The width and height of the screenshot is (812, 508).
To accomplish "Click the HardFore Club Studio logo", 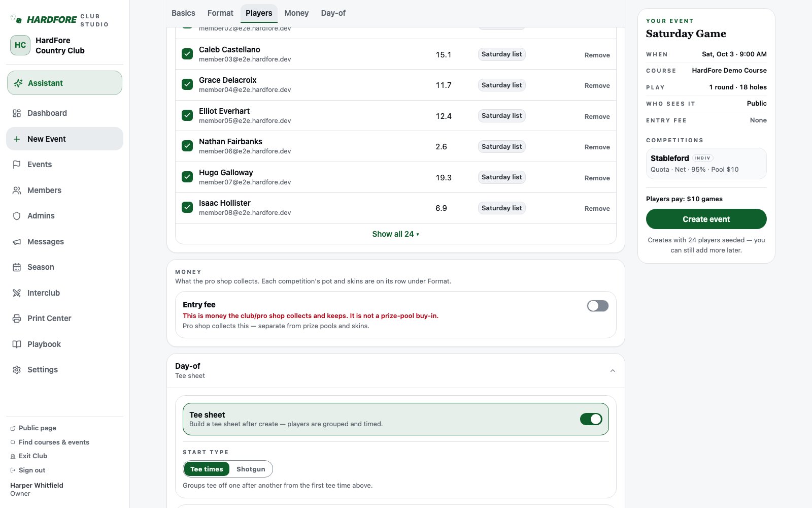I will [x=59, y=20].
